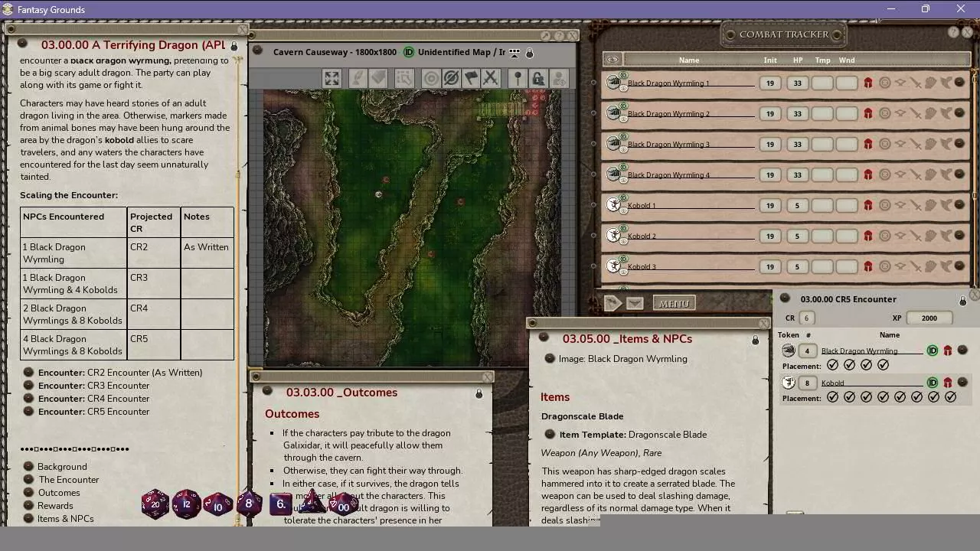This screenshot has width=980, height=551.
Task: Select the map target (concentric circles) tool
Action: click(x=431, y=78)
